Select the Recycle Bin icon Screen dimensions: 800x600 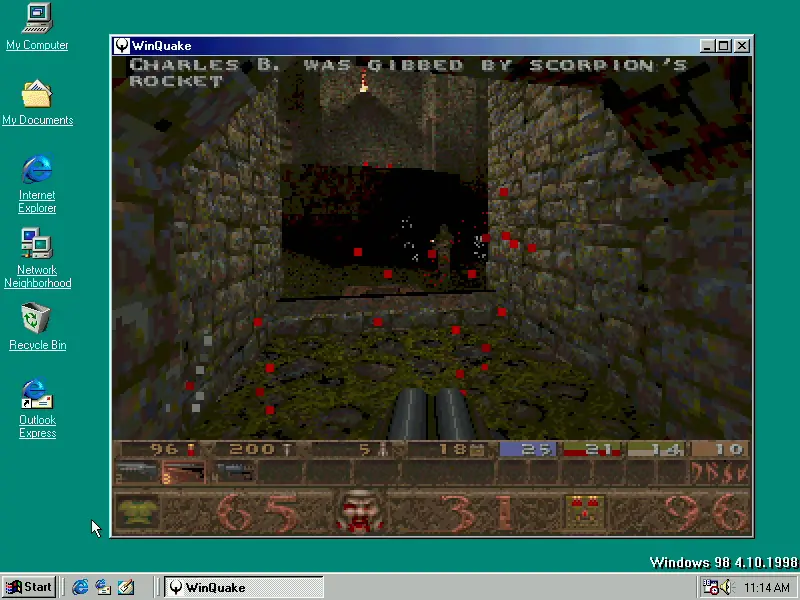[x=36, y=318]
